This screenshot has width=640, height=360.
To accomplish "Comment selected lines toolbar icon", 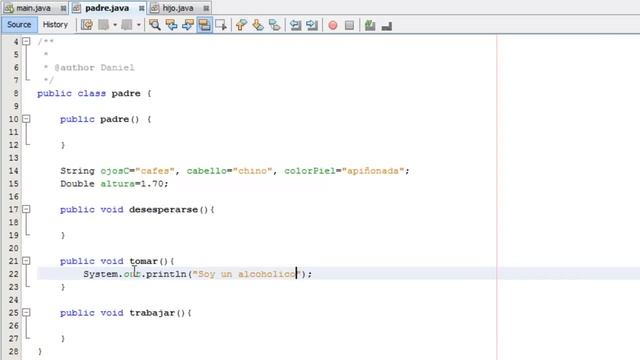I will point(370,25).
